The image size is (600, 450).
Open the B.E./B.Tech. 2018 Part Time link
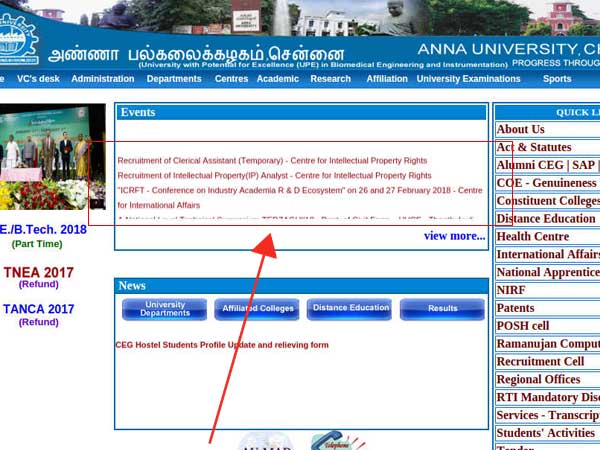point(43,236)
